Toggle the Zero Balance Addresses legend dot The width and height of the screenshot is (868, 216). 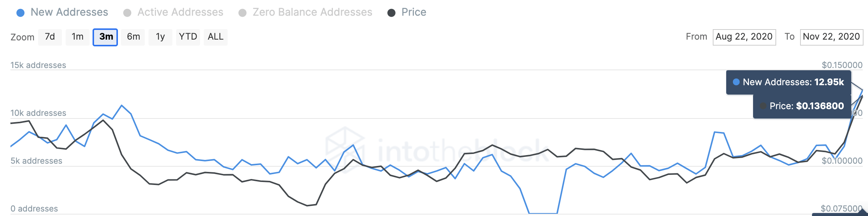coord(243,13)
